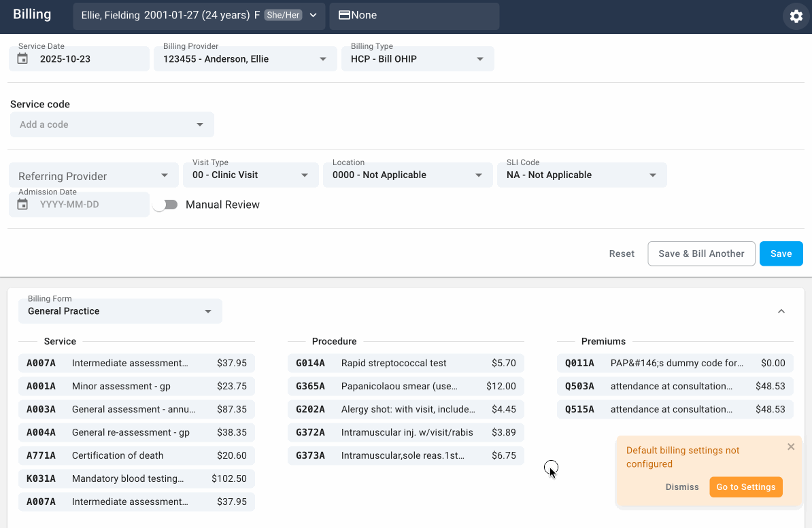The width and height of the screenshot is (812, 528).
Task: Open the Admission Date calendar picker
Action: point(23,204)
